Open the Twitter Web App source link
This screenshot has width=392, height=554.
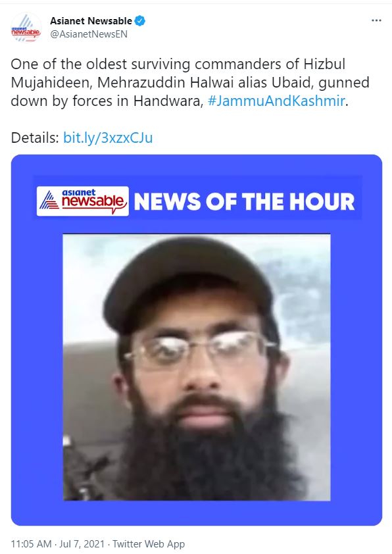pyautogui.click(x=149, y=543)
